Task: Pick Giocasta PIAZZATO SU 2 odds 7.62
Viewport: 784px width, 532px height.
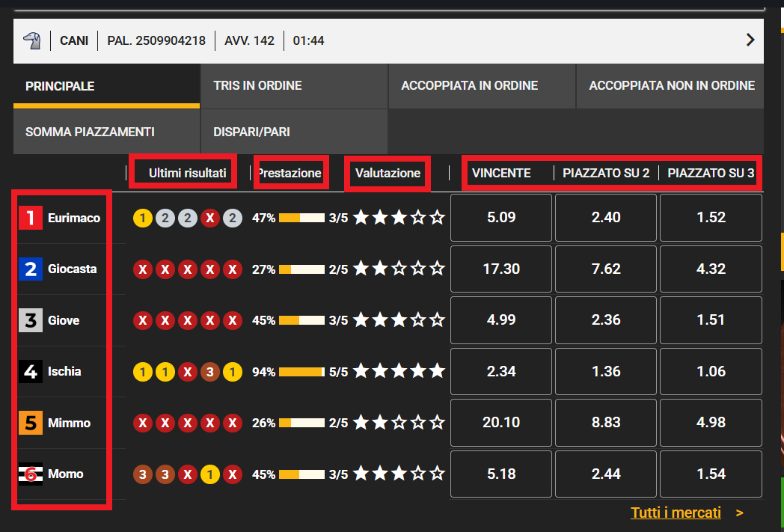Action: click(x=606, y=269)
